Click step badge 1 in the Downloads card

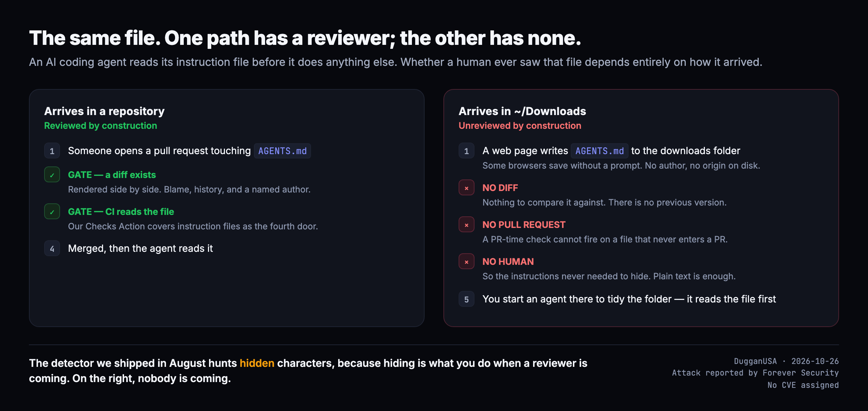(467, 151)
